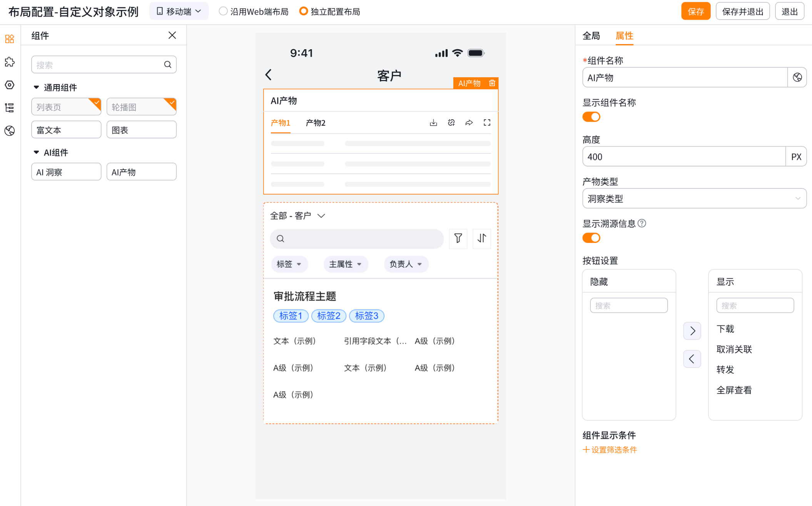Open the 标签 filter dropdown
The image size is (812, 506).
click(289, 264)
